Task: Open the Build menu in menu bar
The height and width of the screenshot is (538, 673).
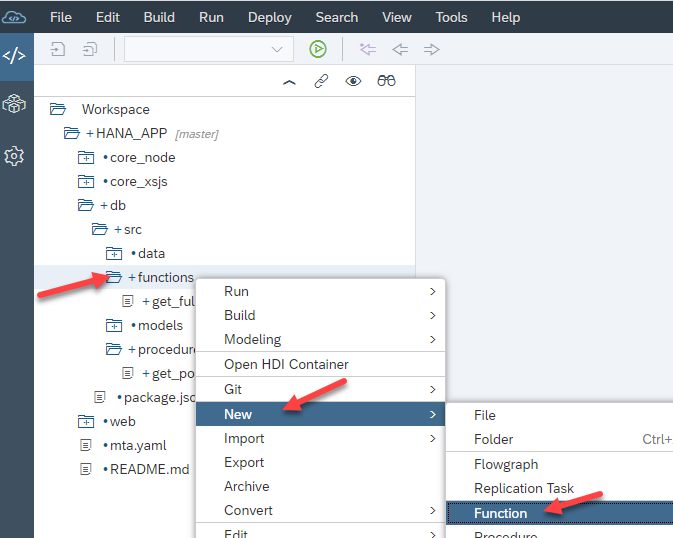Action: (159, 17)
